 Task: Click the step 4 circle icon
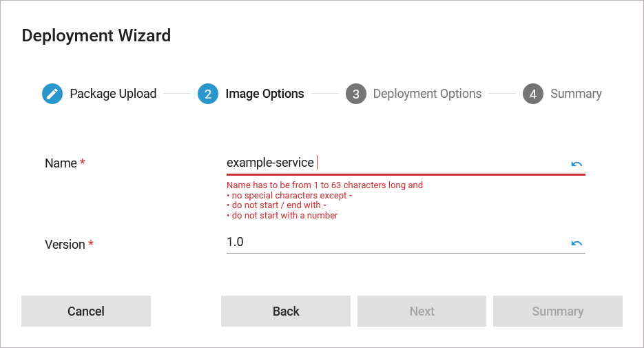click(533, 94)
